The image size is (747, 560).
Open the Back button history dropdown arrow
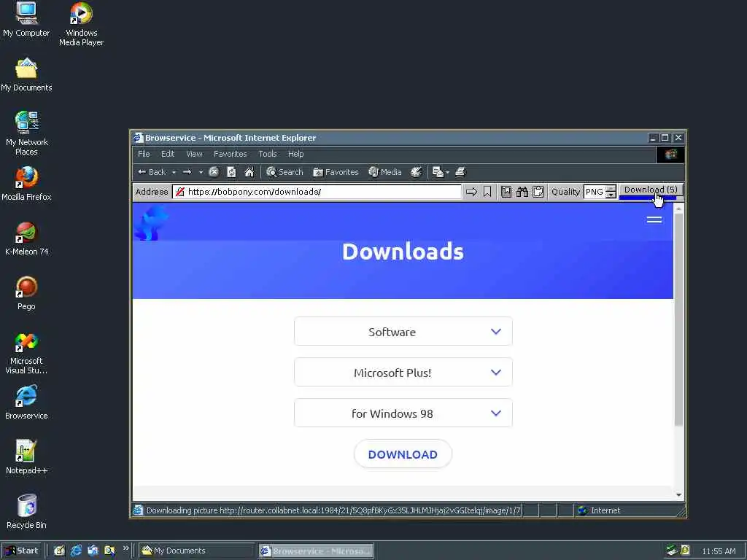(x=174, y=172)
